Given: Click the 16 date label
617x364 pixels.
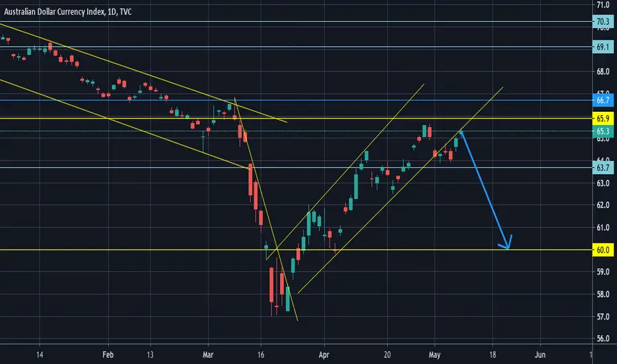Looking at the screenshot, I should coord(260,355).
